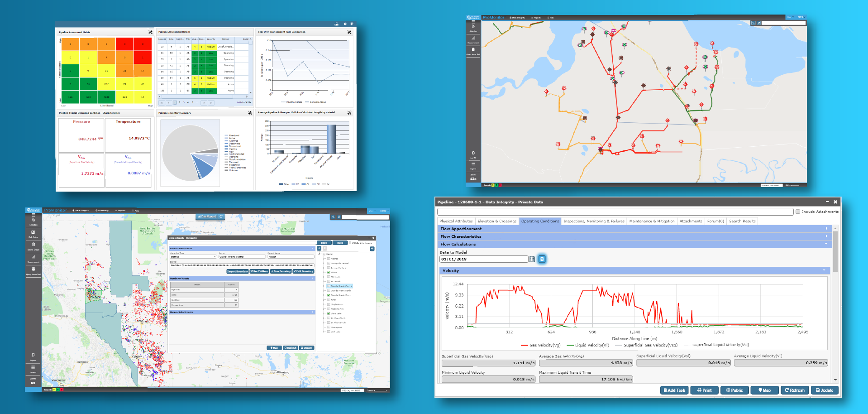Click the search icon in lower-left map window

tap(333, 217)
